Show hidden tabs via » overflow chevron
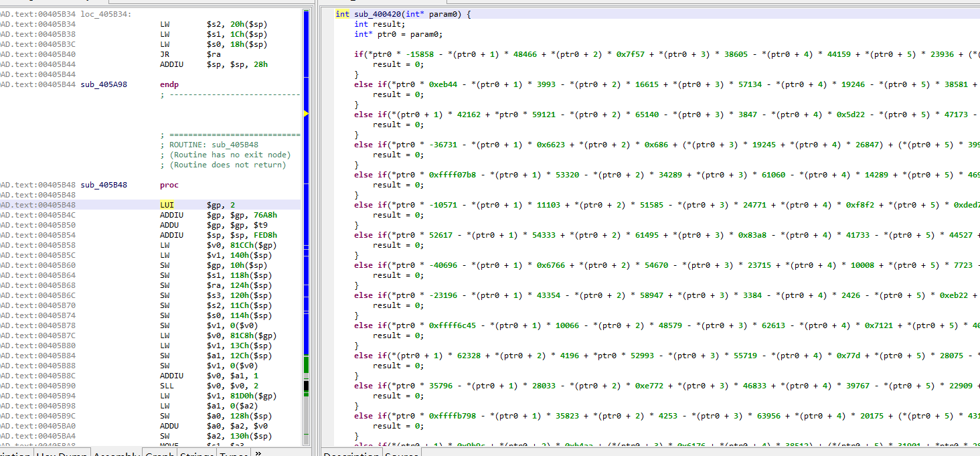The width and height of the screenshot is (980, 456). 258,453
